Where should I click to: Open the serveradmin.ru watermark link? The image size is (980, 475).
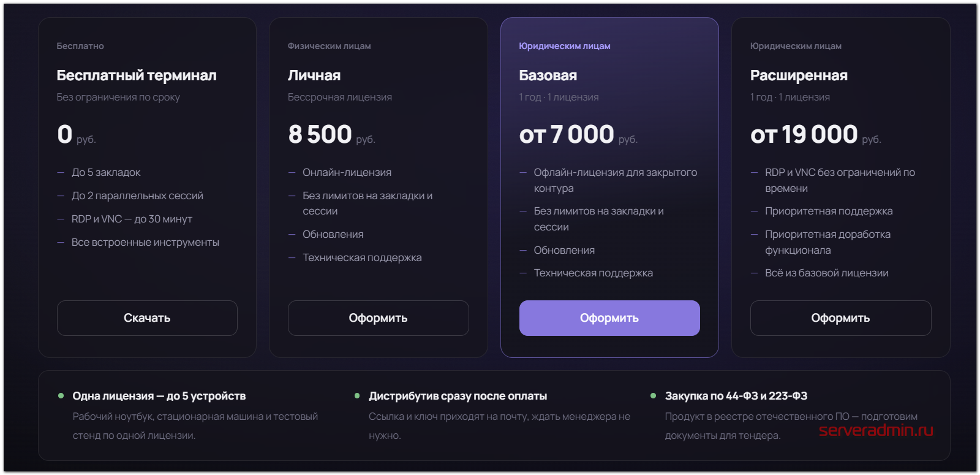point(876,430)
